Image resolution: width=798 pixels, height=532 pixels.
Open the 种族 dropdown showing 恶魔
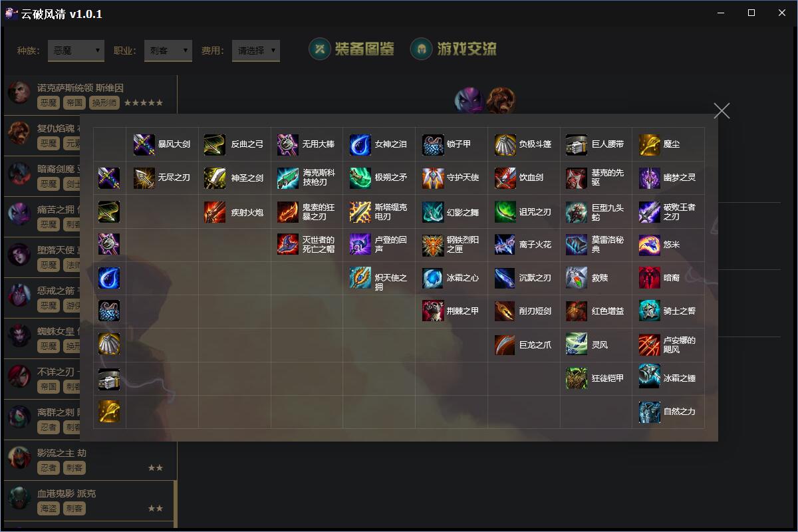[76, 51]
